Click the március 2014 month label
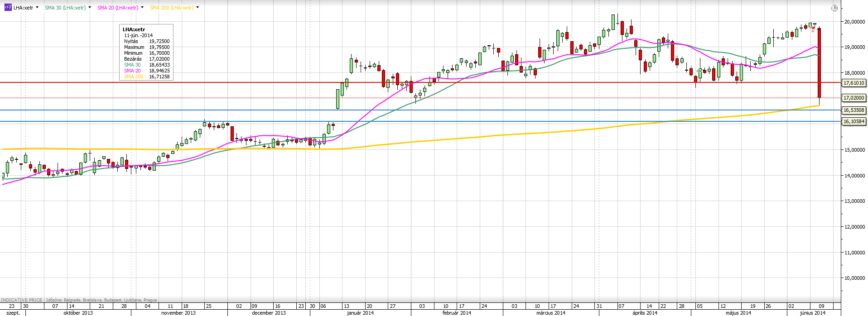868x316 pixels. pos(551,313)
